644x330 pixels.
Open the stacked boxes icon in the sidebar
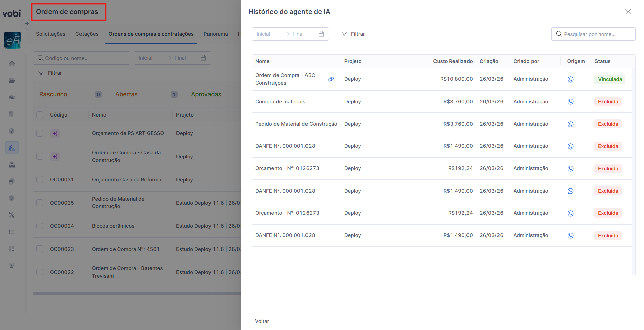[12, 165]
